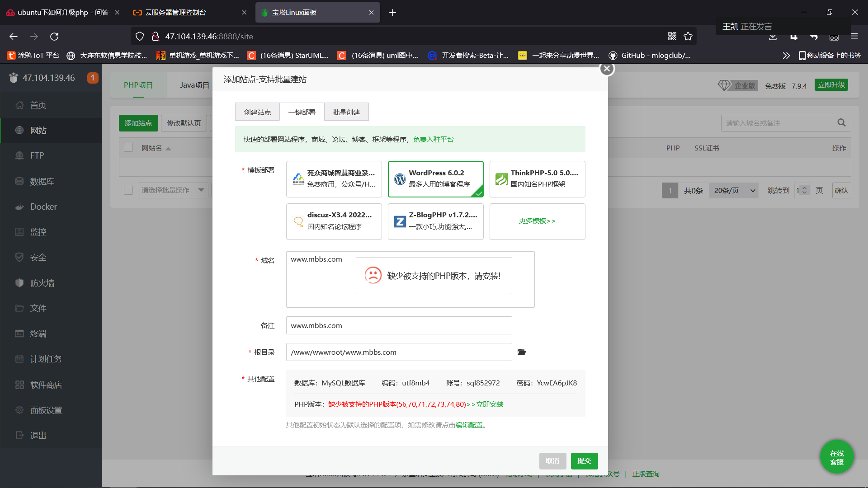Click the 取消 button
The image size is (868, 488).
click(x=552, y=461)
